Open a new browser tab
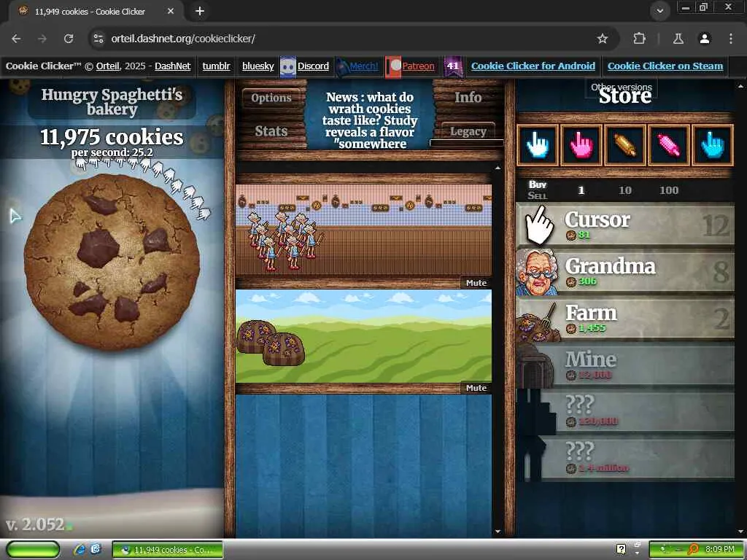Viewport: 747px width, 560px height. 200,11
